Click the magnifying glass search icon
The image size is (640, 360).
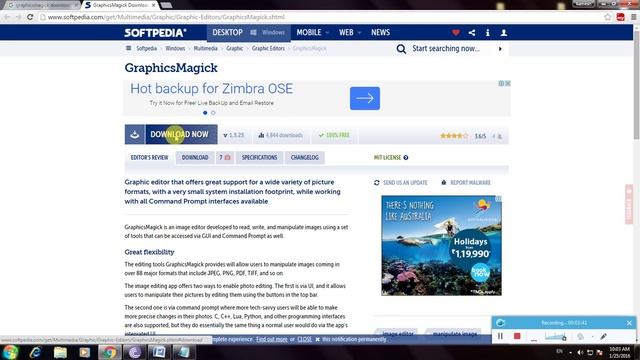pos(401,49)
